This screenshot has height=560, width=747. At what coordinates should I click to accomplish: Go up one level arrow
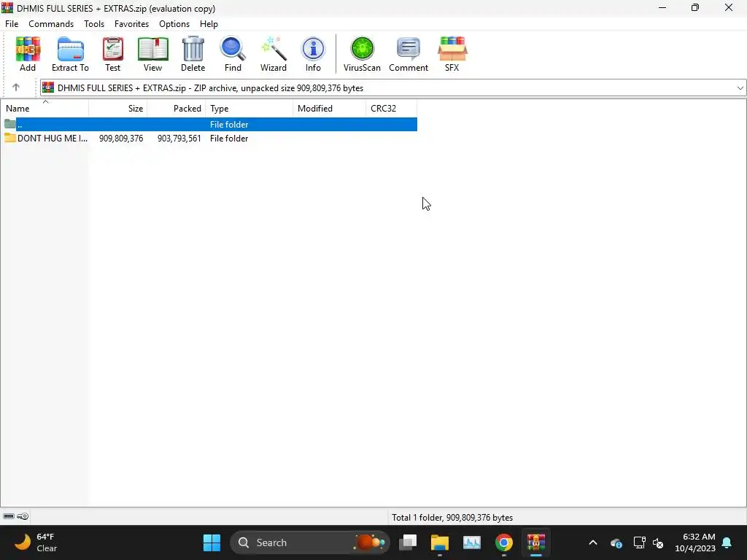16,87
